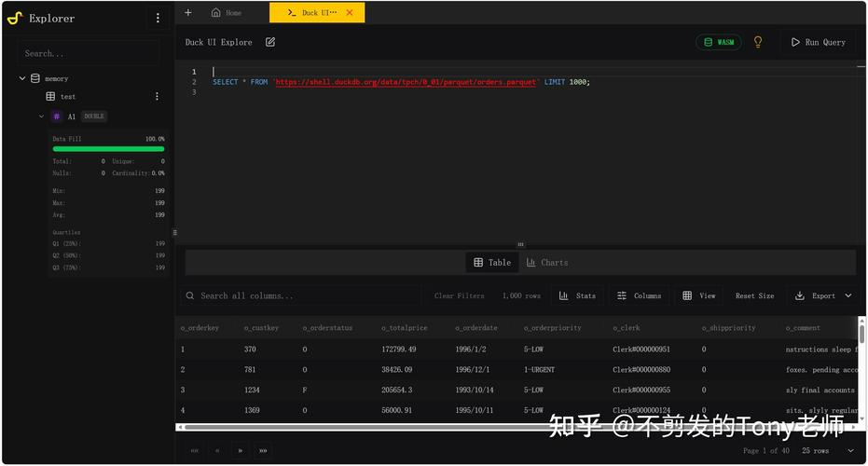Viewport: 868px width, 466px height.
Task: Open the 25 rows page-size dropdown
Action: [x=828, y=451]
